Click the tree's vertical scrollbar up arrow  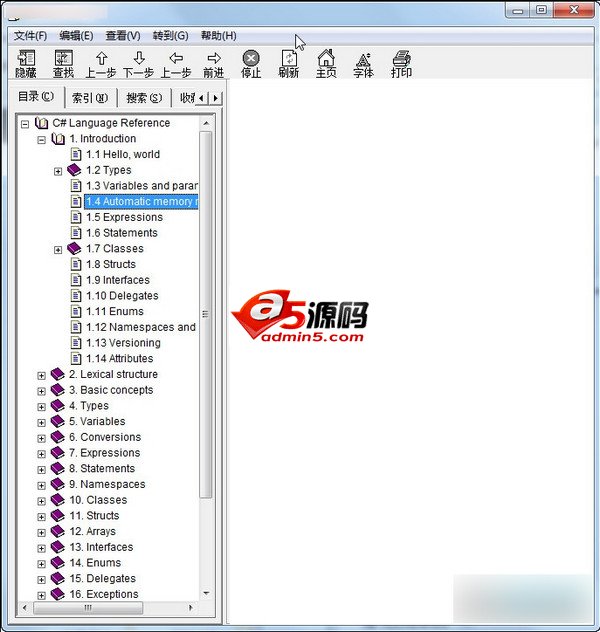click(x=206, y=123)
